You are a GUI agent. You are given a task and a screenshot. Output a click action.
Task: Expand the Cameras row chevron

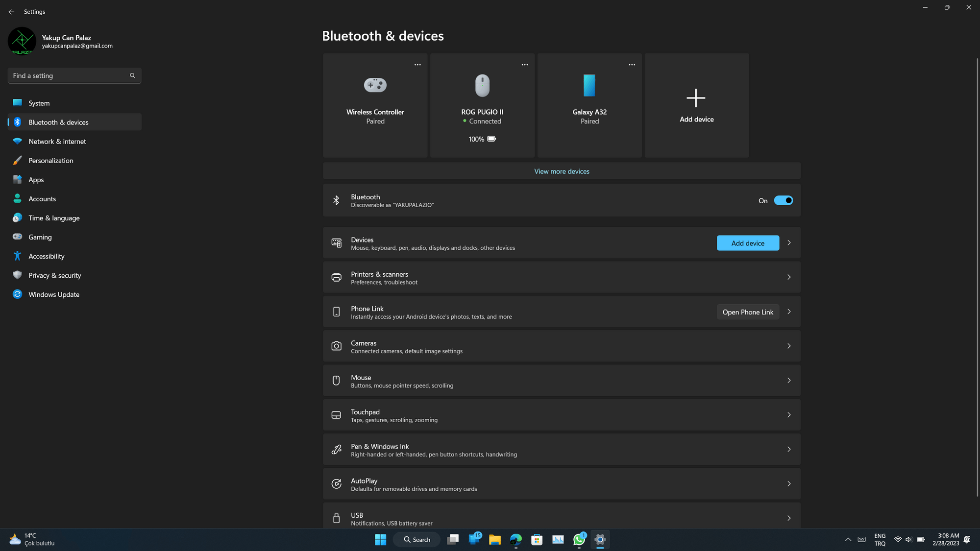pyautogui.click(x=789, y=346)
